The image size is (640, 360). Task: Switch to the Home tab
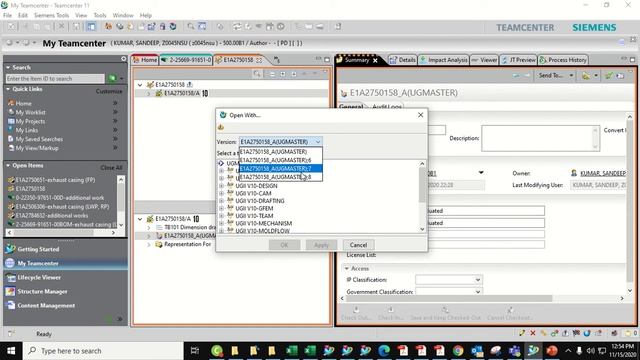click(x=145, y=60)
